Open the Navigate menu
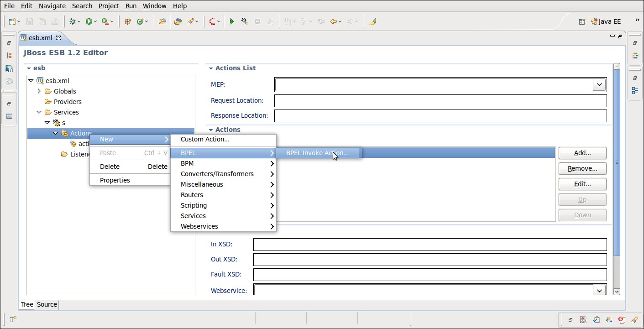 point(52,6)
